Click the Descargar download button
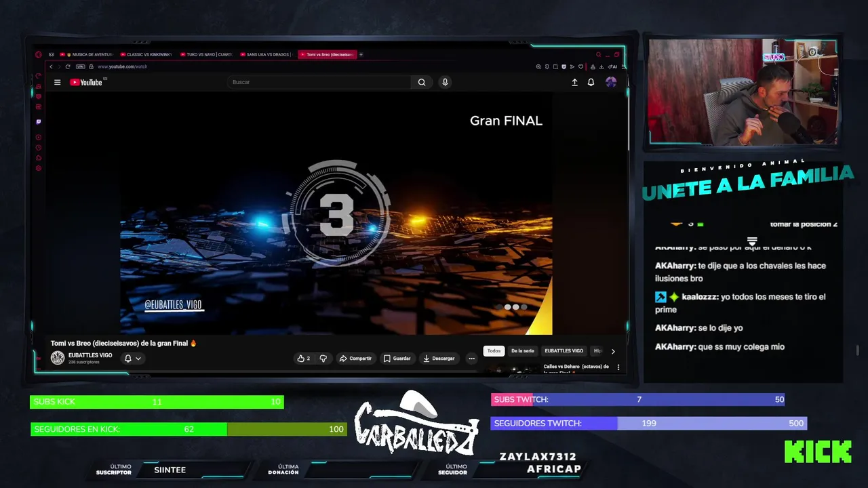868x488 pixels. tap(439, 358)
